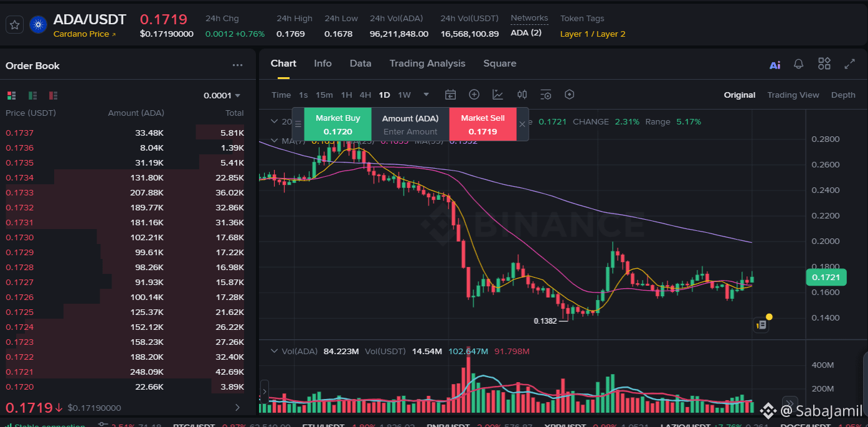
Task: Open Layer 1 / Layer 2 token tag
Action: [593, 34]
